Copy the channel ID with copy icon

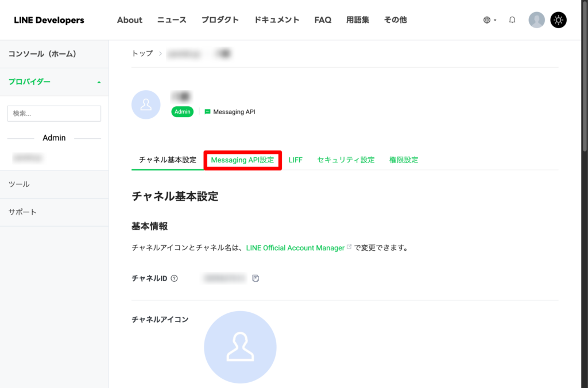(x=256, y=278)
